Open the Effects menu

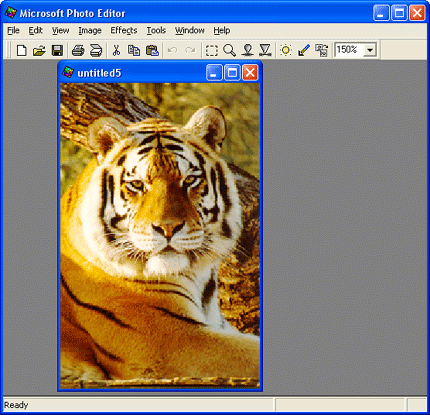click(x=124, y=30)
